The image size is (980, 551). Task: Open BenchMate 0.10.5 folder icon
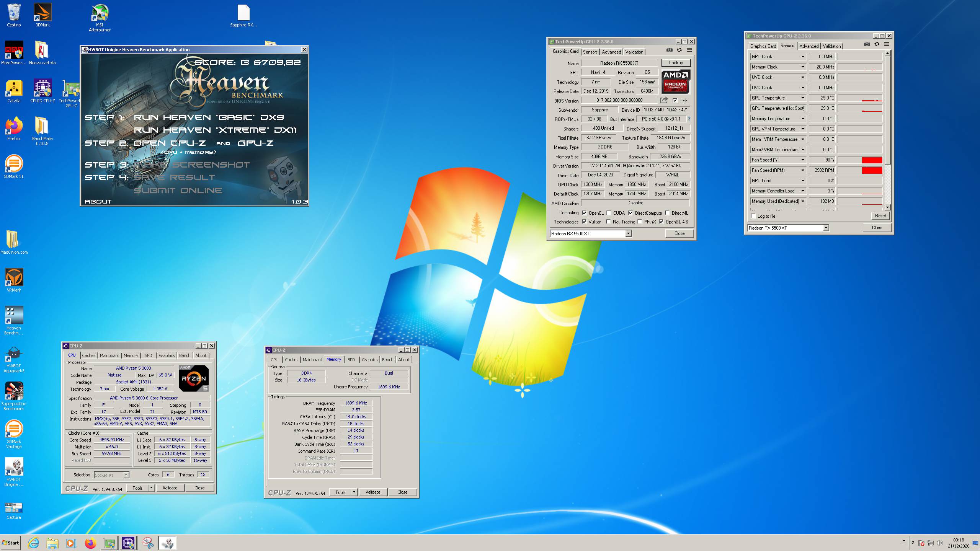[x=42, y=131]
